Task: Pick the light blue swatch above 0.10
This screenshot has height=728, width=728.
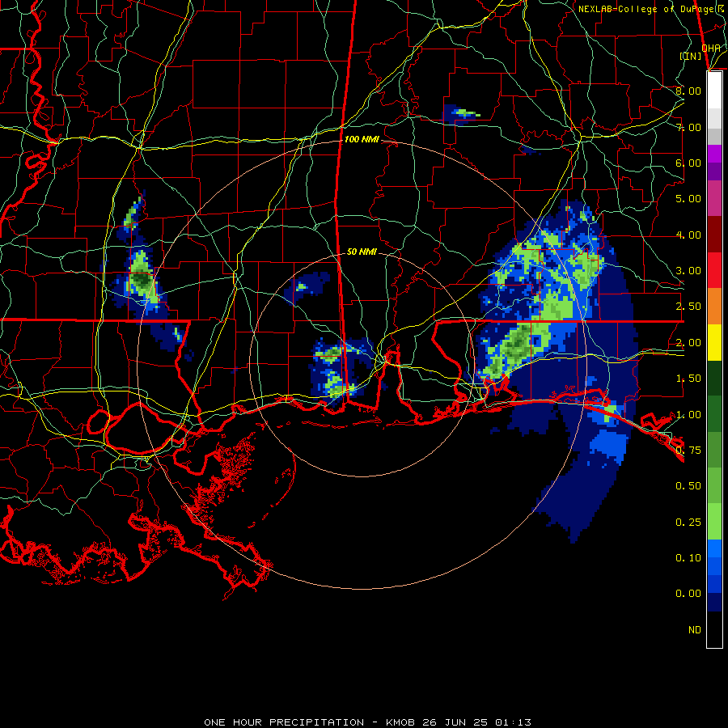Action: (714, 548)
